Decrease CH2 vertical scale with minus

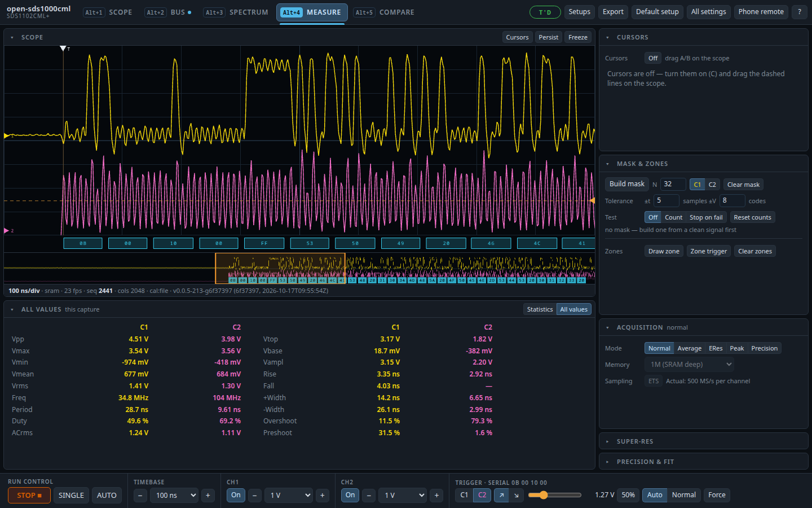(369, 496)
